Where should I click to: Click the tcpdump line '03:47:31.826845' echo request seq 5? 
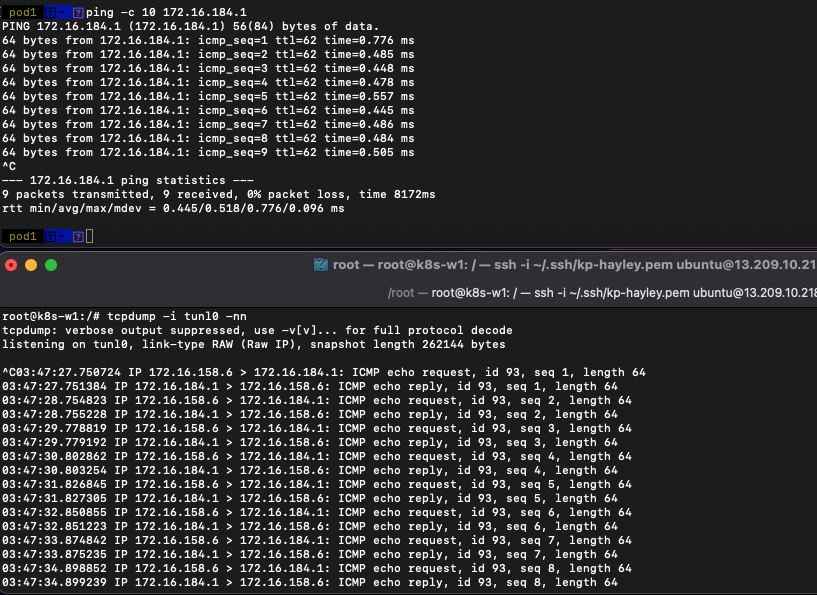317,485
